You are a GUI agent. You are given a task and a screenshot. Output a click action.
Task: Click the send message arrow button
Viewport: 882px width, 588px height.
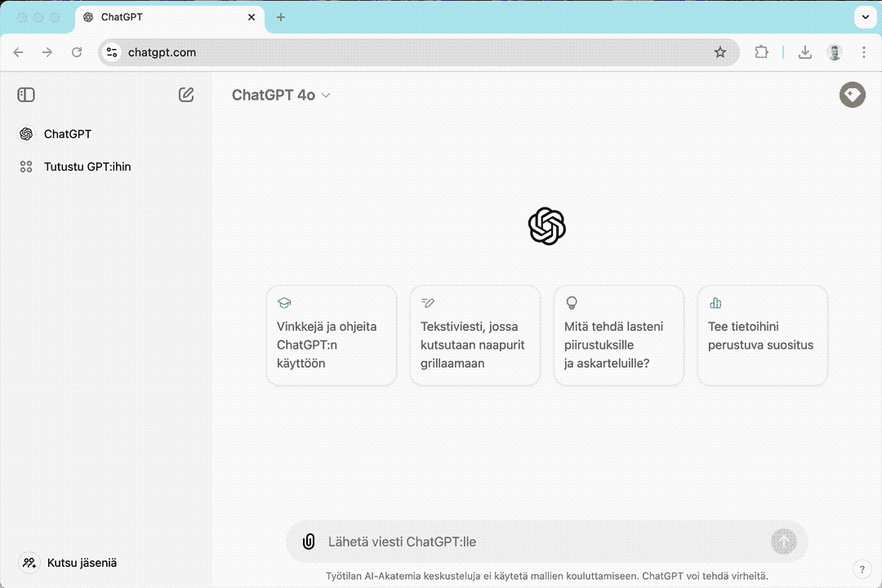click(783, 541)
